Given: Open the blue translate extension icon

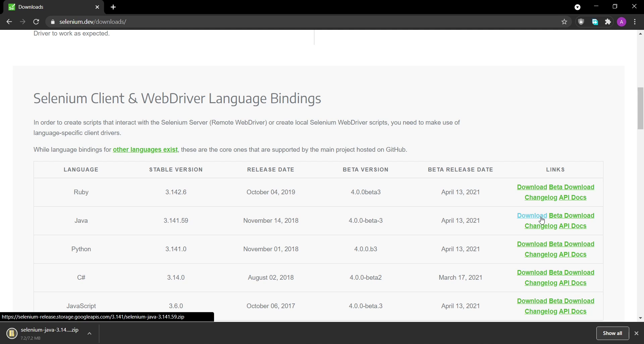Looking at the screenshot, I should 595,22.
